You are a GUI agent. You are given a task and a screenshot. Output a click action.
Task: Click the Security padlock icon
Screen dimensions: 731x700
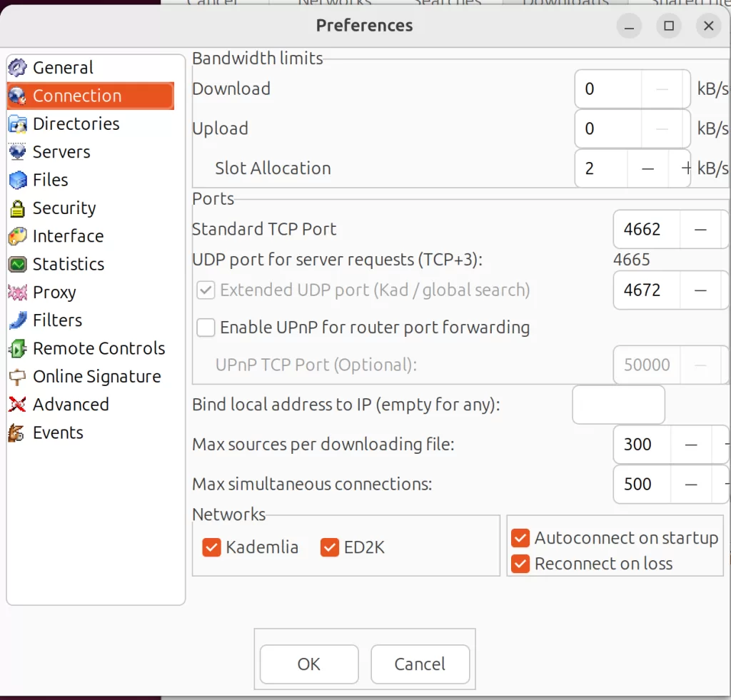(18, 208)
